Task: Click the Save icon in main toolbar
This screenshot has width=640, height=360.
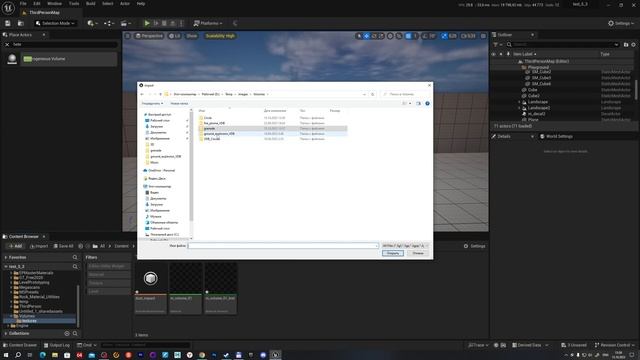Action: pyautogui.click(x=8, y=23)
